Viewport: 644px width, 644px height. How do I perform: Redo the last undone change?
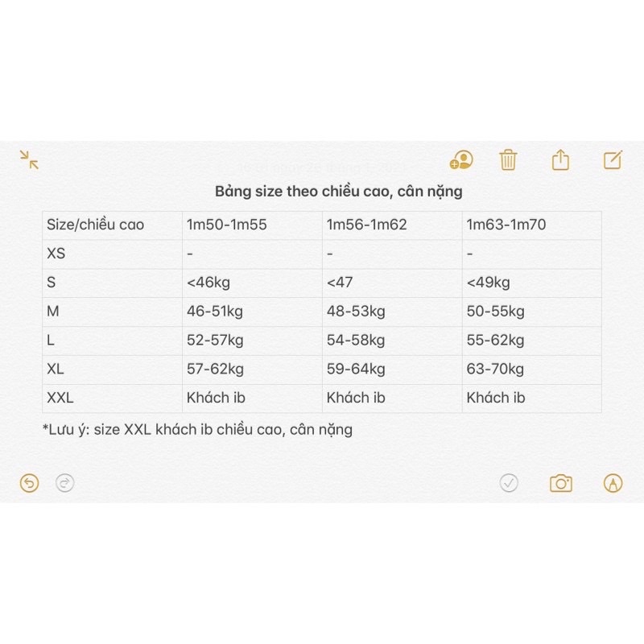pyautogui.click(x=65, y=483)
